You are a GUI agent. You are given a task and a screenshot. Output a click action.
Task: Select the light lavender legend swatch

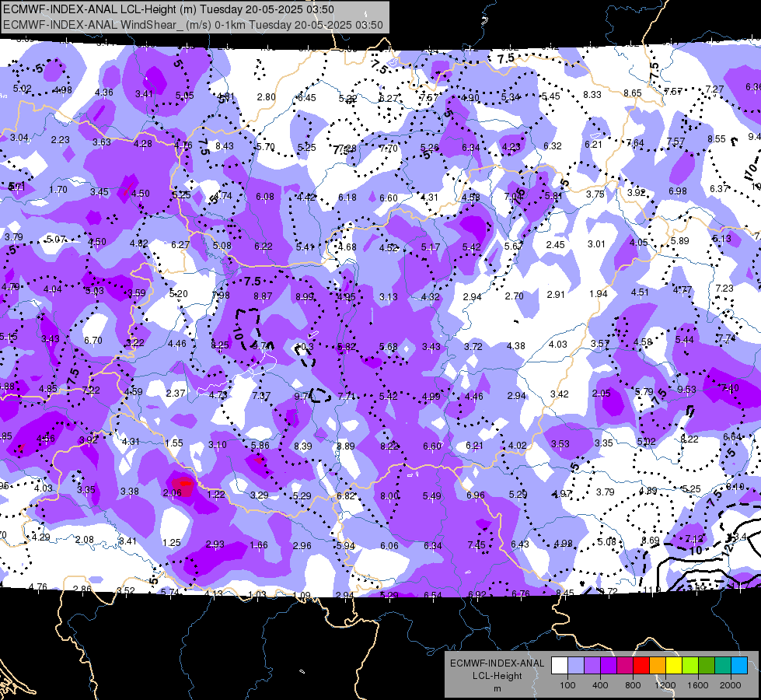(x=576, y=666)
